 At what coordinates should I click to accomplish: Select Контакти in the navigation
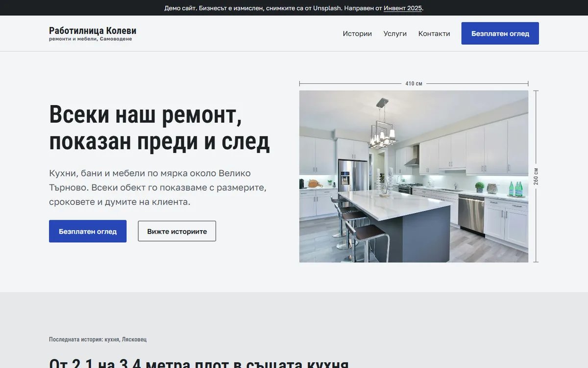[x=434, y=33]
